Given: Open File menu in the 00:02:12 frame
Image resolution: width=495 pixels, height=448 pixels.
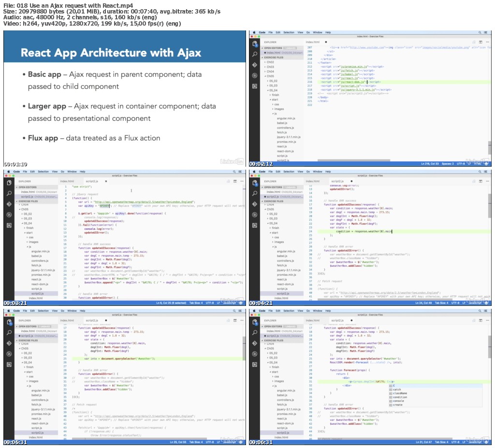Looking at the screenshot, I should (271, 32).
